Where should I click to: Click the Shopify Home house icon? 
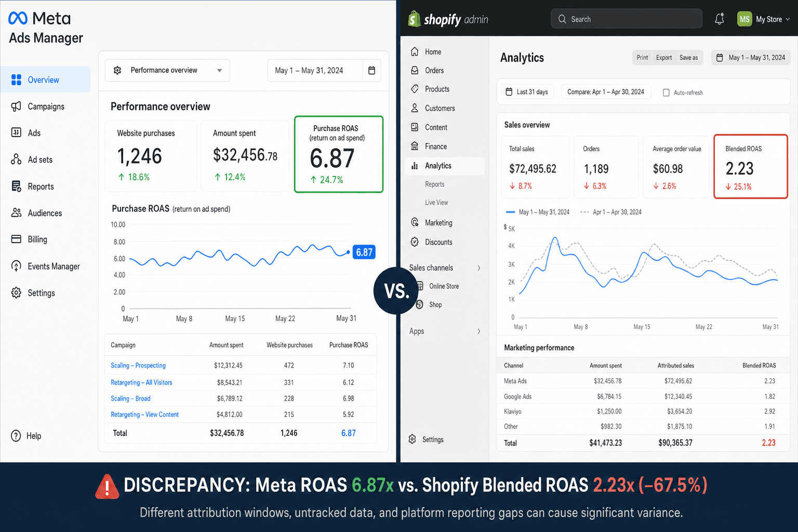point(415,51)
